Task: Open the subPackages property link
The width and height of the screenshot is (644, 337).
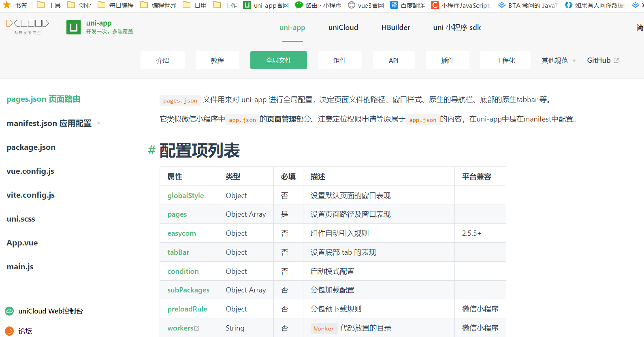Action: pos(188,290)
